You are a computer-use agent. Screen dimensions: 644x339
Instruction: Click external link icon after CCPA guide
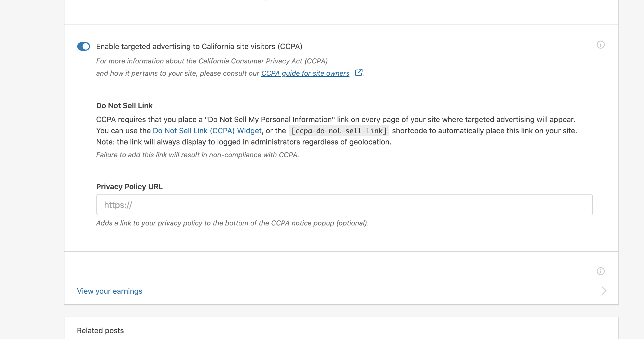[x=359, y=72]
